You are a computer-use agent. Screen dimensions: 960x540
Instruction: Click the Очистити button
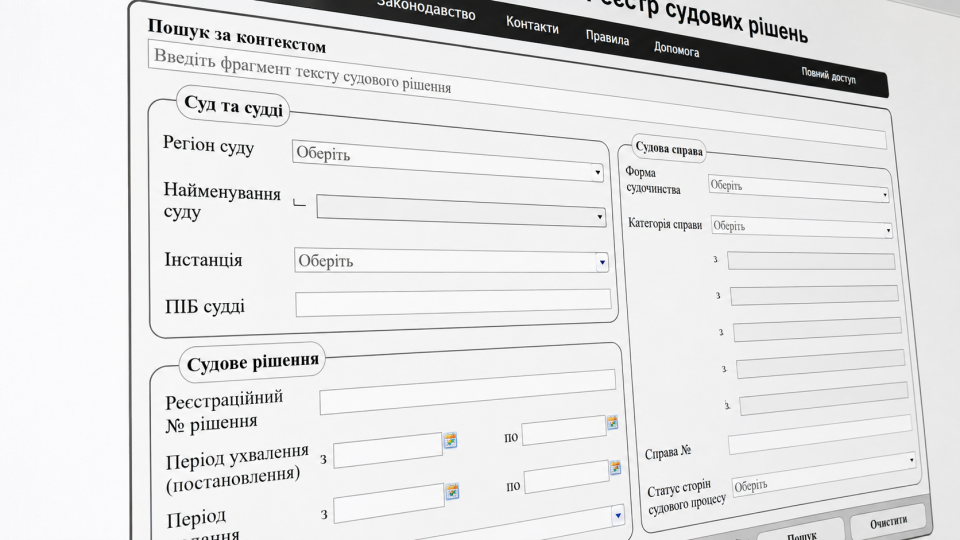[888, 522]
